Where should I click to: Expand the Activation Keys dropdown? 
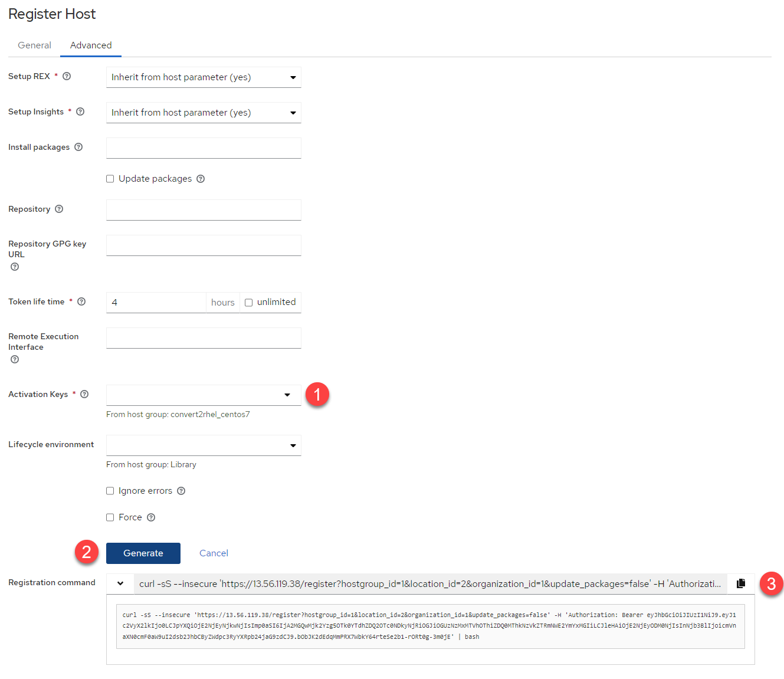click(204, 395)
